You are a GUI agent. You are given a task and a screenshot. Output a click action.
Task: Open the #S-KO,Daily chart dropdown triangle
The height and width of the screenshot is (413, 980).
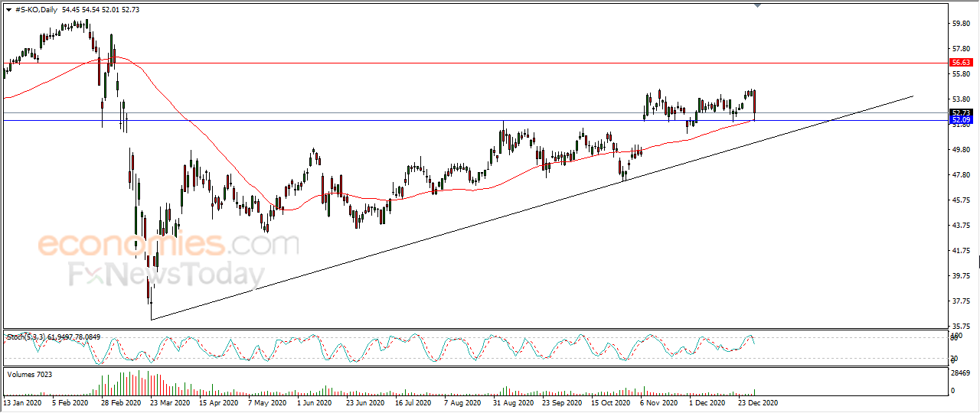(8, 9)
